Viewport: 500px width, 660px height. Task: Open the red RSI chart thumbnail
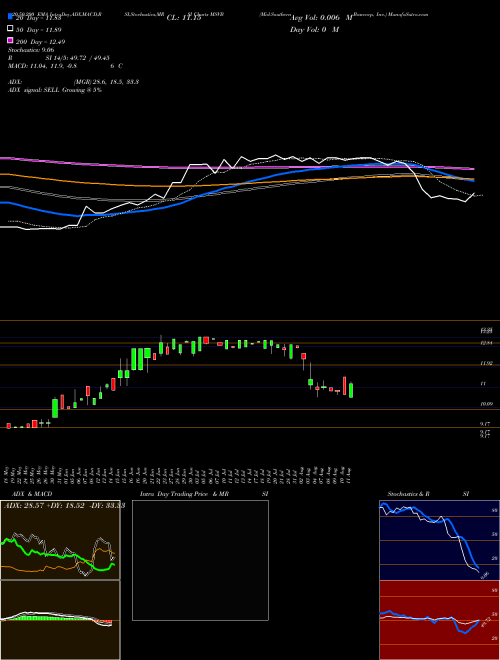439,620
